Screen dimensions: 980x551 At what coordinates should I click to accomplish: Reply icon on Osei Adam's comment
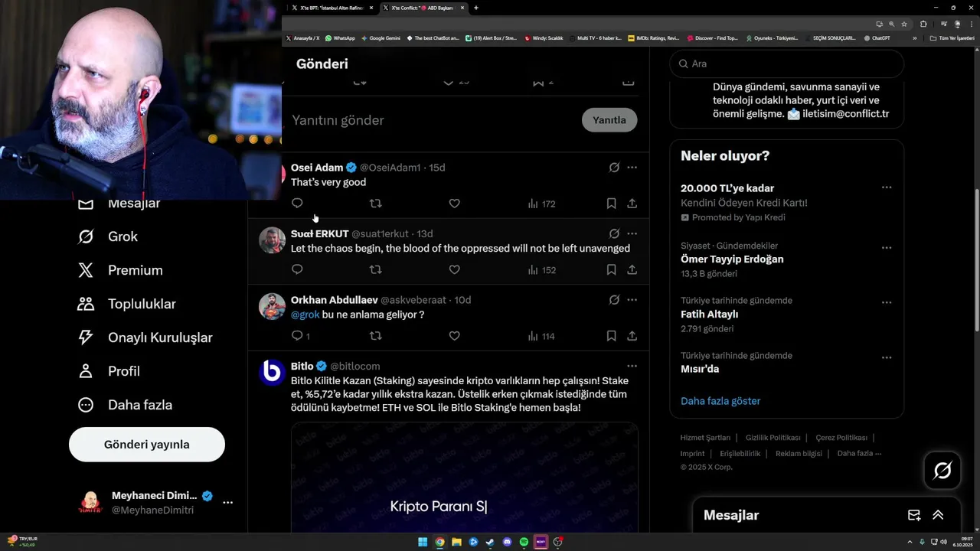pyautogui.click(x=297, y=204)
